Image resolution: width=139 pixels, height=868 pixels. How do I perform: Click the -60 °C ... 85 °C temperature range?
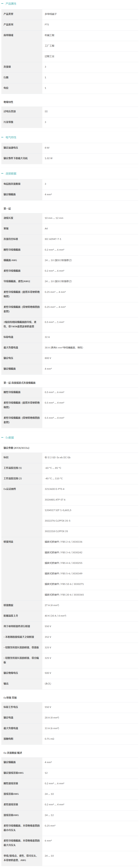(53, 468)
